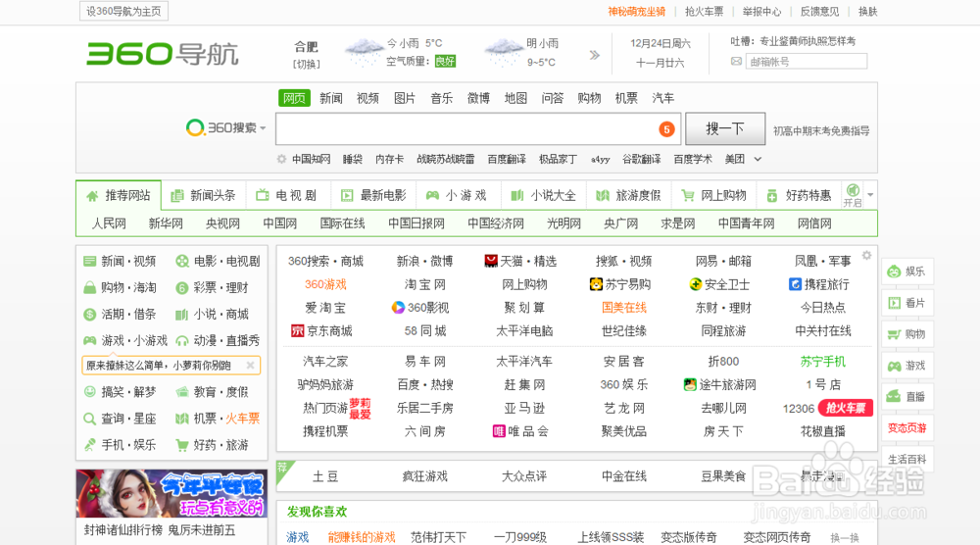Screen dimensions: 980x545
Task: Click the 唯品会 pink icon
Action: coord(499,431)
